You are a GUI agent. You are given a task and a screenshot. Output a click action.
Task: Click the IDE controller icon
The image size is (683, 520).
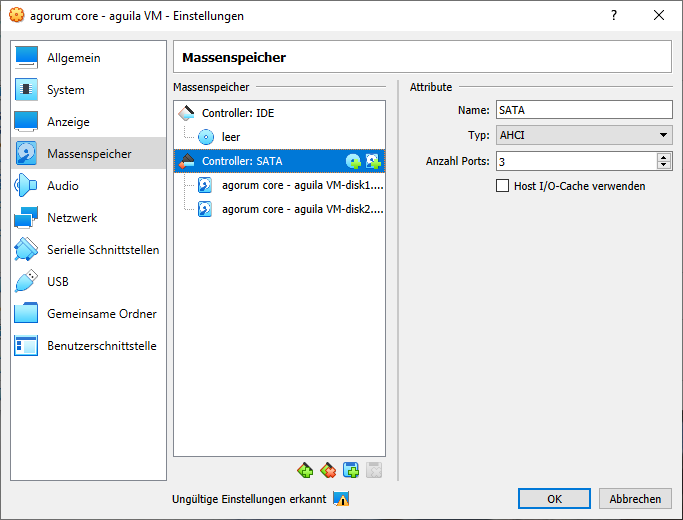click(x=187, y=113)
